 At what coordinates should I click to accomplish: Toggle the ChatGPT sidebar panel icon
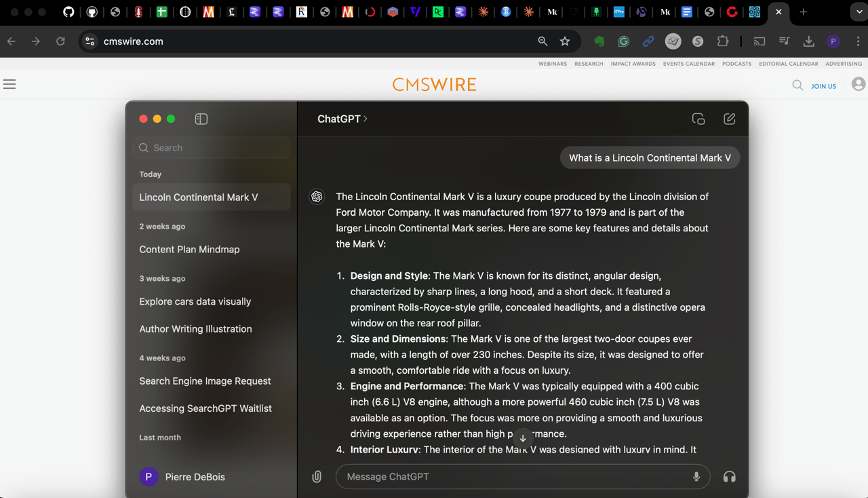pos(201,119)
